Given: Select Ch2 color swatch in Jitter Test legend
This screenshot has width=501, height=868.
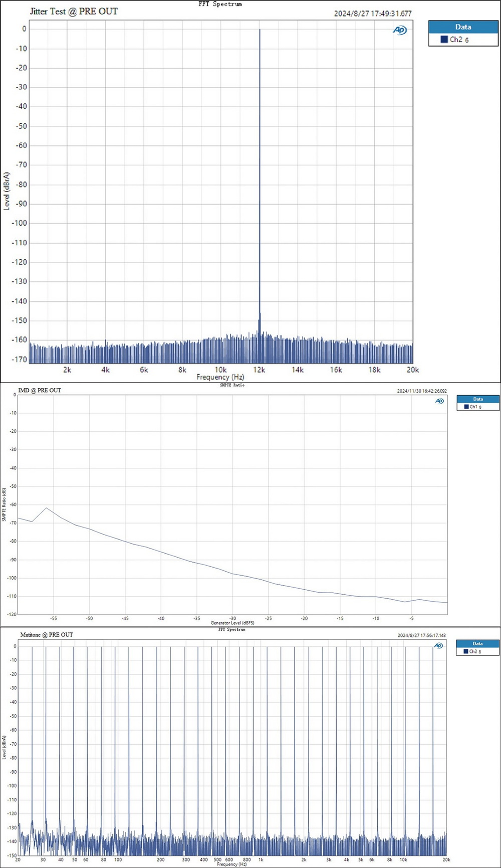Looking at the screenshot, I should (444, 39).
